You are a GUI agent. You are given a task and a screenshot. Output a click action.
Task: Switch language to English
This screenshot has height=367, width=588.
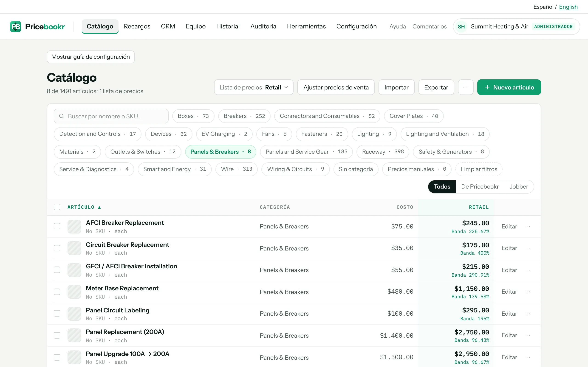tap(568, 7)
